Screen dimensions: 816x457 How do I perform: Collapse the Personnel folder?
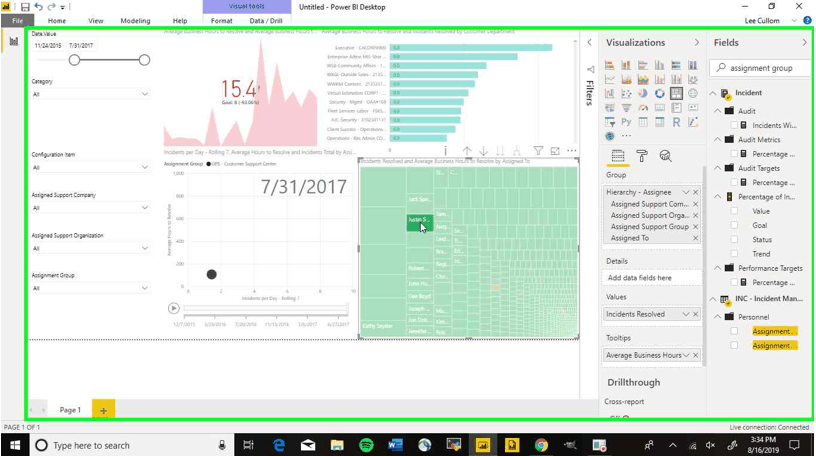point(718,317)
